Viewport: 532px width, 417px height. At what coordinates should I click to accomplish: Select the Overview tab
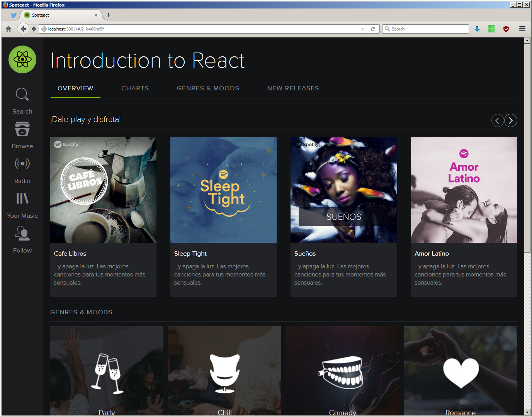click(x=75, y=88)
